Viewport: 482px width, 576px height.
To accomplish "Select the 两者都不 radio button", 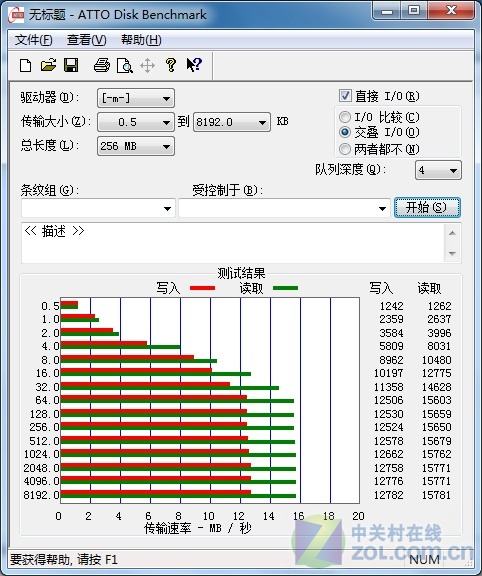I will (345, 149).
